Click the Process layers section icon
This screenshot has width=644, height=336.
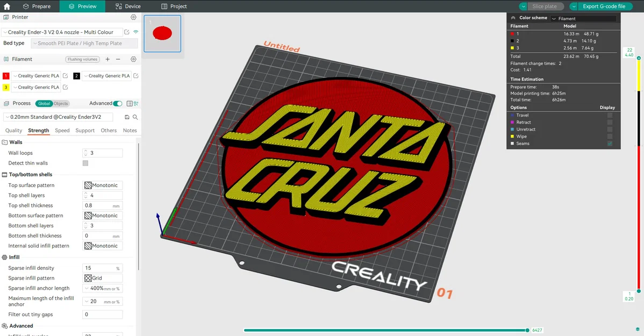6,104
